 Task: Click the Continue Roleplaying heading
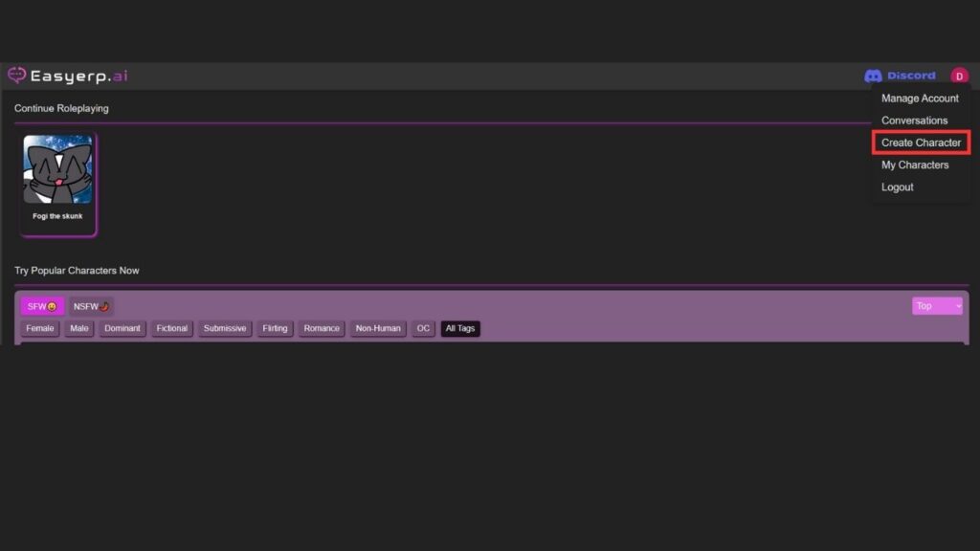tap(61, 108)
